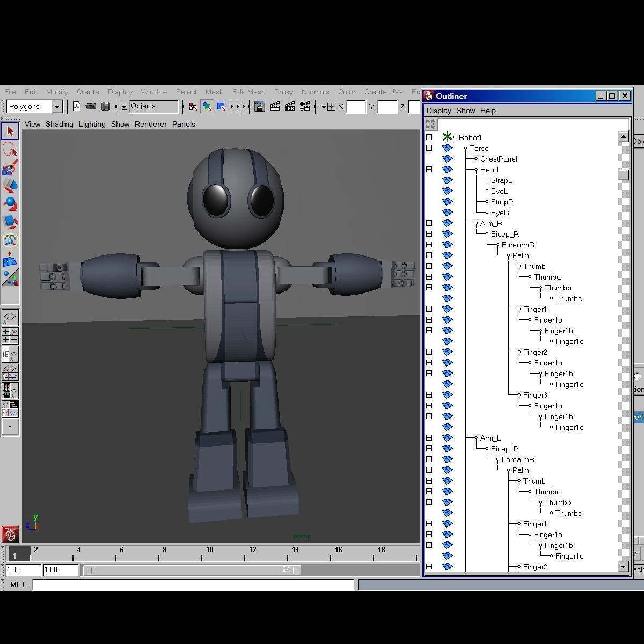Image resolution: width=644 pixels, height=644 pixels.
Task: Click the MEL command line label
Action: 18,584
